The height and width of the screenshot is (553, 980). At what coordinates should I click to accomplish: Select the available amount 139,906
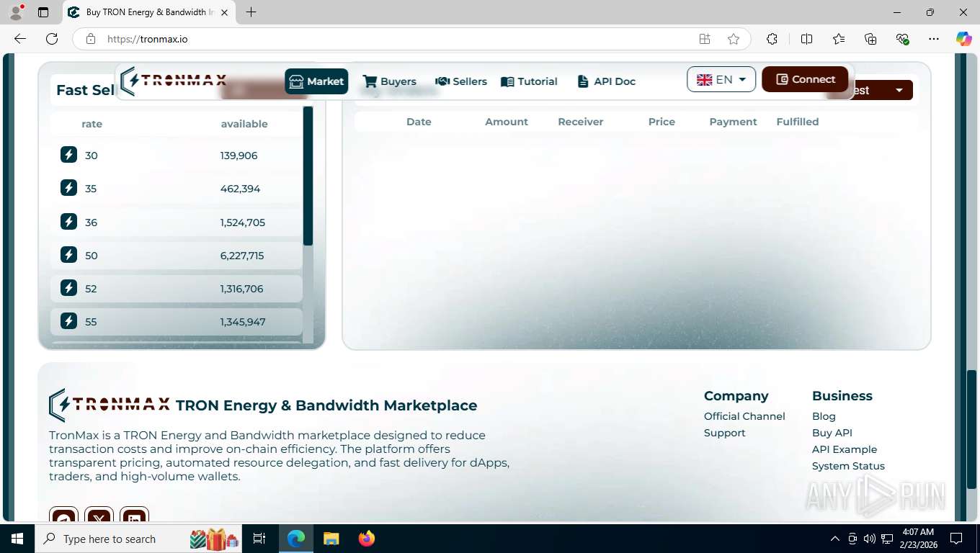[x=239, y=156]
